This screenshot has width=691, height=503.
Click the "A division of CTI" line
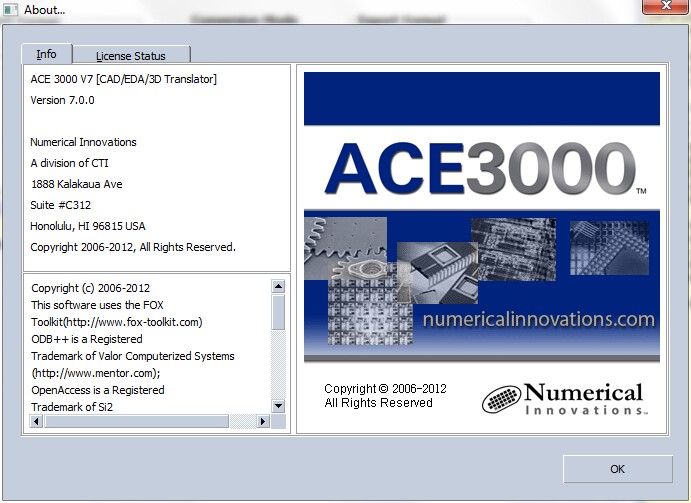[x=69, y=163]
